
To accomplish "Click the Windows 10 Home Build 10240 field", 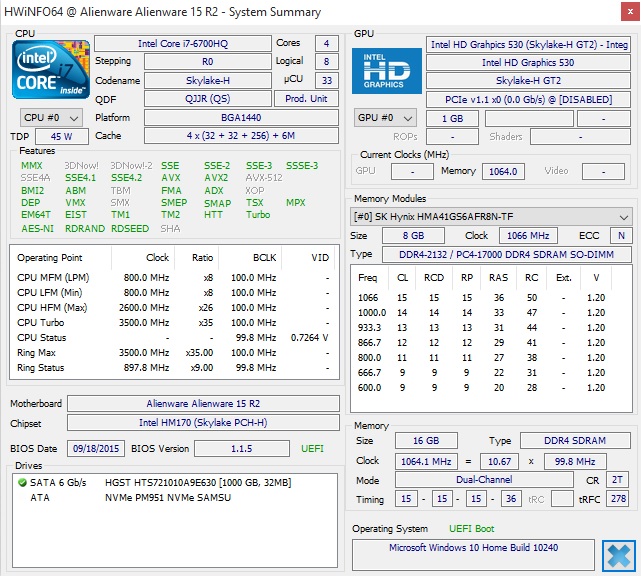I will coord(473,555).
